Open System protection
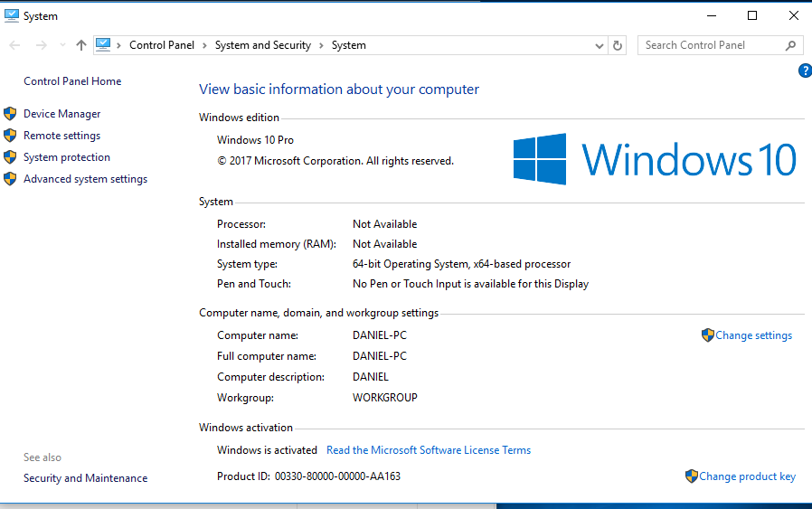Viewport: 812px width, 509px height. coord(67,157)
